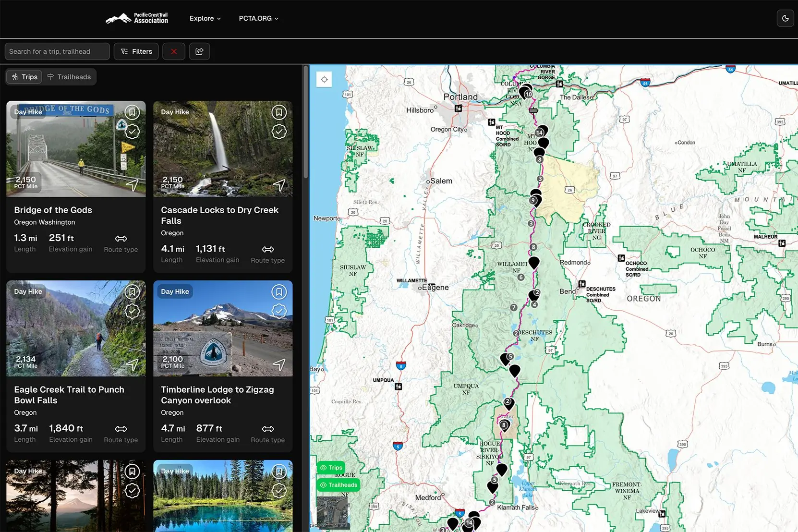The width and height of the screenshot is (798, 532).
Task: Click the verified checkmark badge on Timberline Lodge card
Action: click(279, 311)
